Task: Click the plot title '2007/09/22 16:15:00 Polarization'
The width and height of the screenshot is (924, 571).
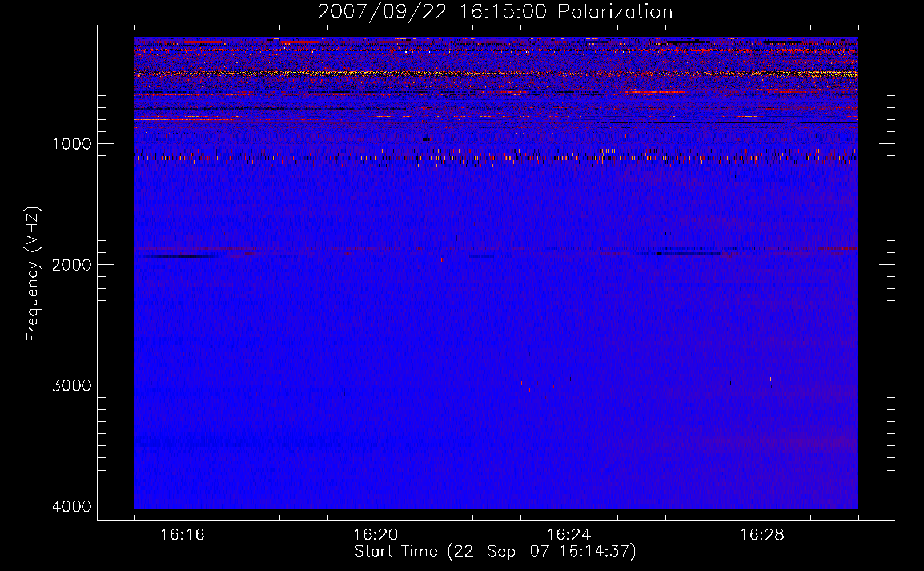Action: pyautogui.click(x=495, y=12)
